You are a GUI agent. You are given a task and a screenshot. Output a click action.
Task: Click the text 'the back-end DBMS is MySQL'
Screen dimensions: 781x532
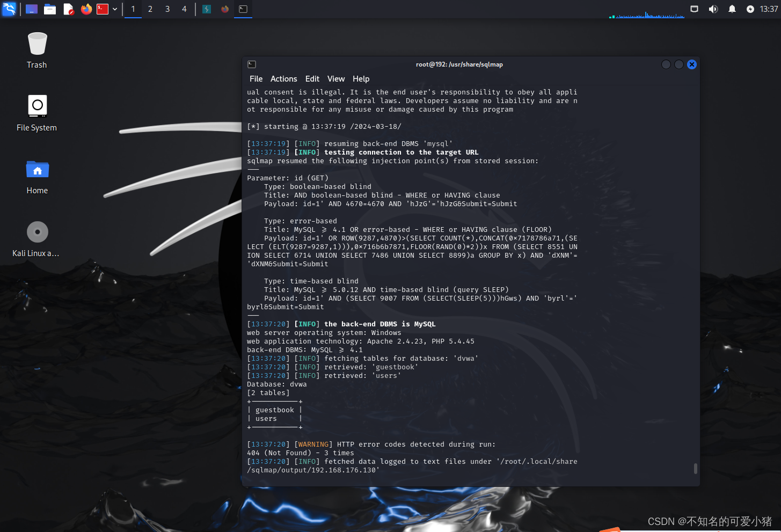380,324
